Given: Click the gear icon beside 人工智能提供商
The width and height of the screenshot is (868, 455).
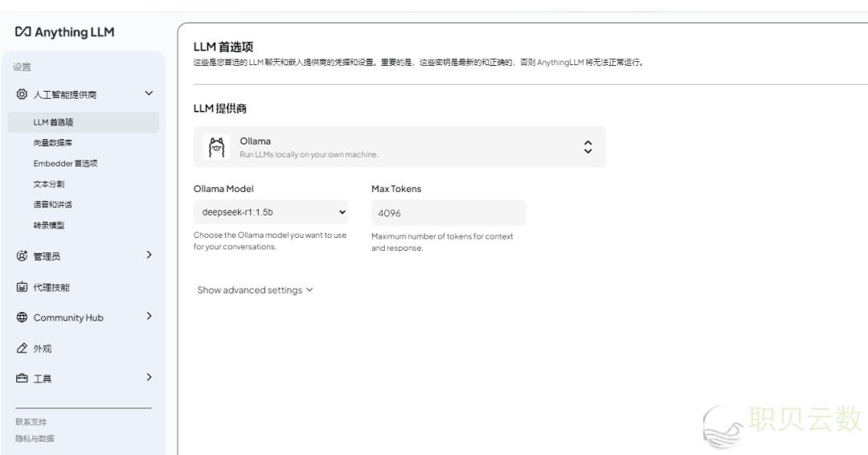Looking at the screenshot, I should 22,95.
